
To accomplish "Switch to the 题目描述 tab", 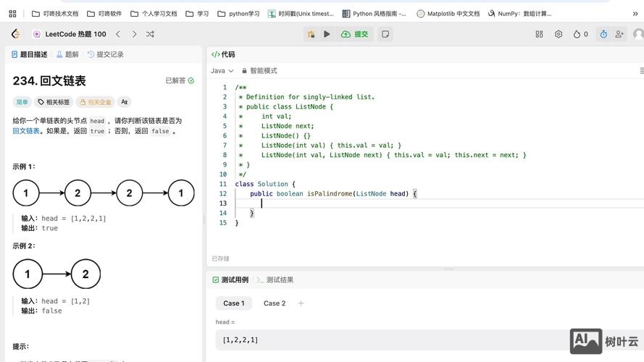I will click(x=30, y=54).
